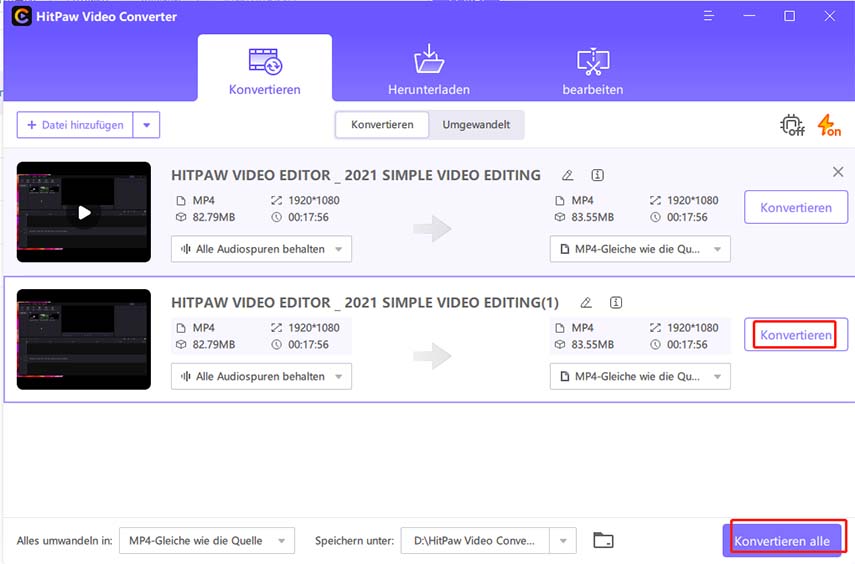Open Alle Audiospuren behalten dropdown for first video

click(x=261, y=249)
